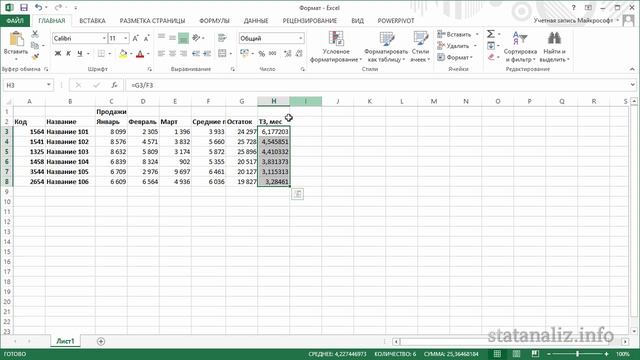Screen dimensions: 640x360
Task: Open Cell Styles (Стили ячеек) gallery
Action: coord(420,47)
